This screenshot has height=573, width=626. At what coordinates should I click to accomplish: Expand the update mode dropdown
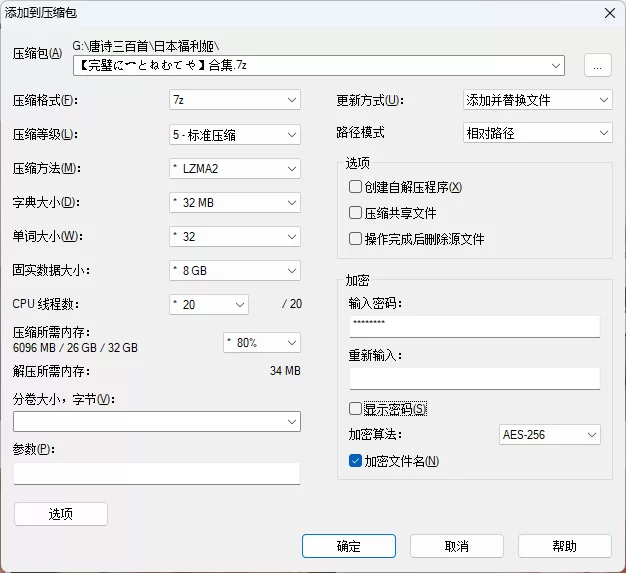point(537,100)
